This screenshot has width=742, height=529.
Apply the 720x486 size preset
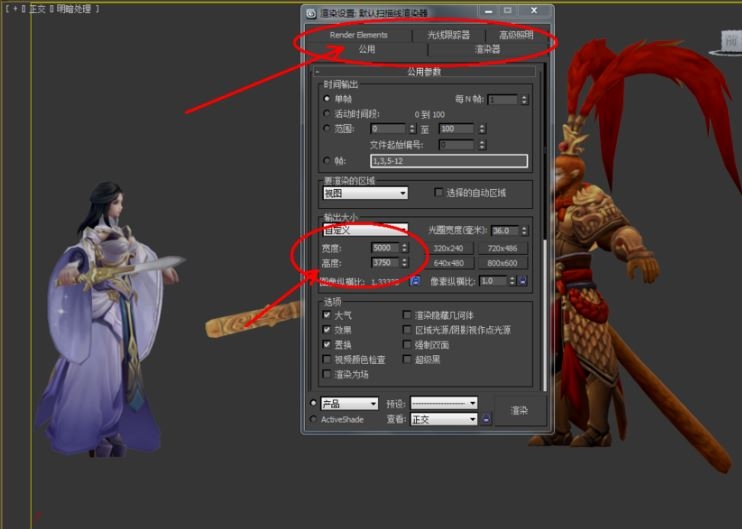[502, 248]
